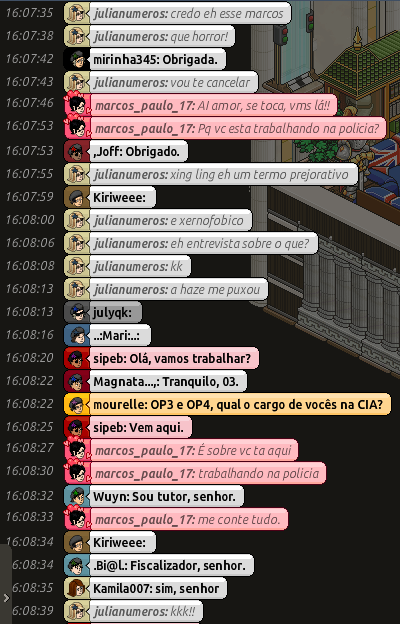This screenshot has height=624, width=400.
Task: Click the green-roofed pagoda furniture
Action: [x=362, y=64]
